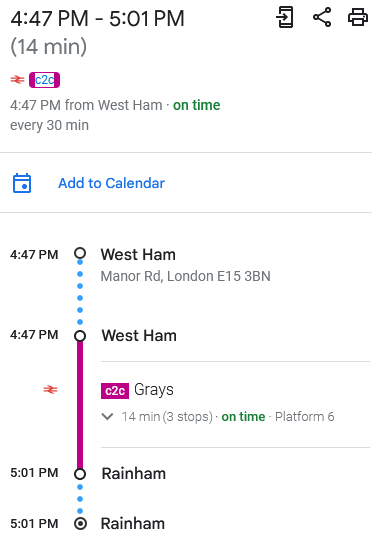Expand the 14 min (3 stops) details

167,417
